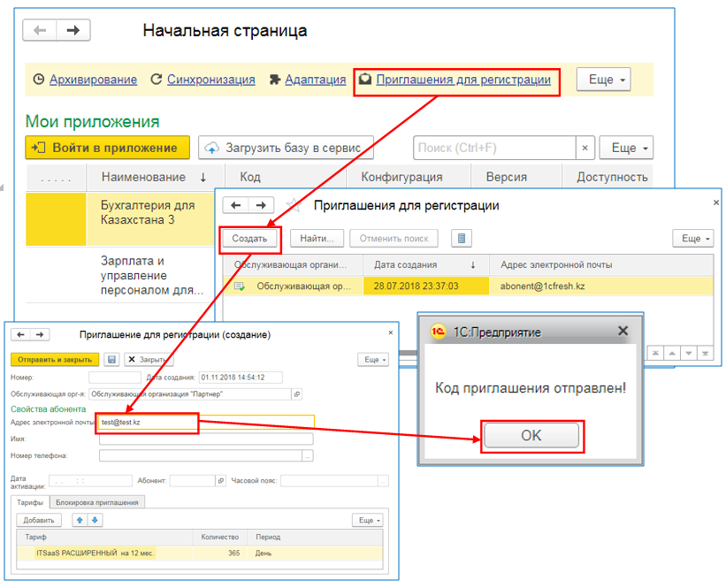Click the Конфигурация column header

coord(409,177)
